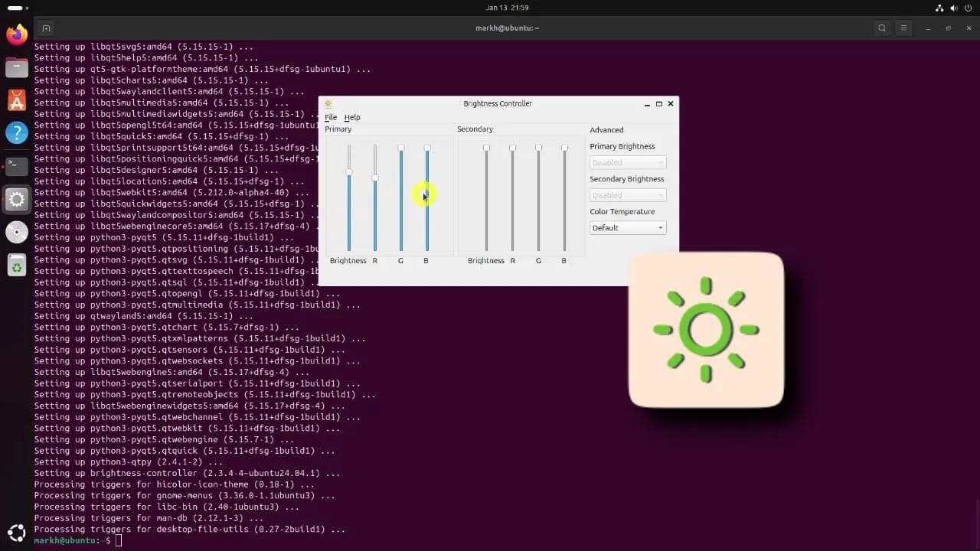Launch the Files manager dock icon
The image size is (980, 551).
pos(17,67)
